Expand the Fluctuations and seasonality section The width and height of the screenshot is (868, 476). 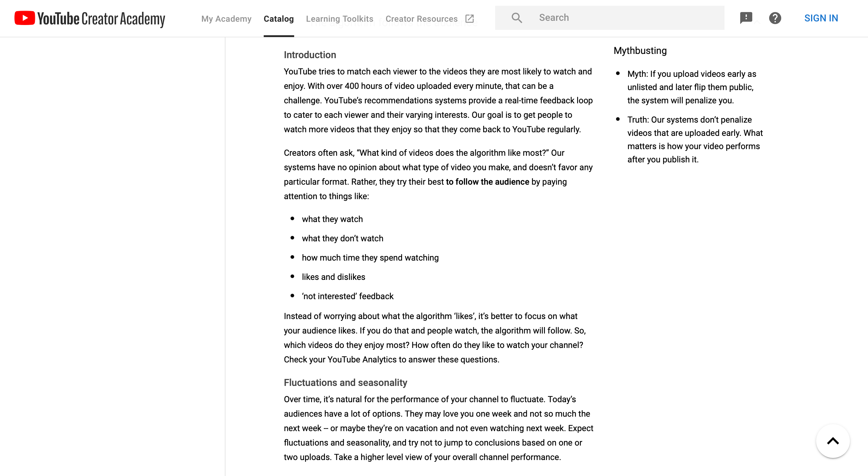click(345, 382)
